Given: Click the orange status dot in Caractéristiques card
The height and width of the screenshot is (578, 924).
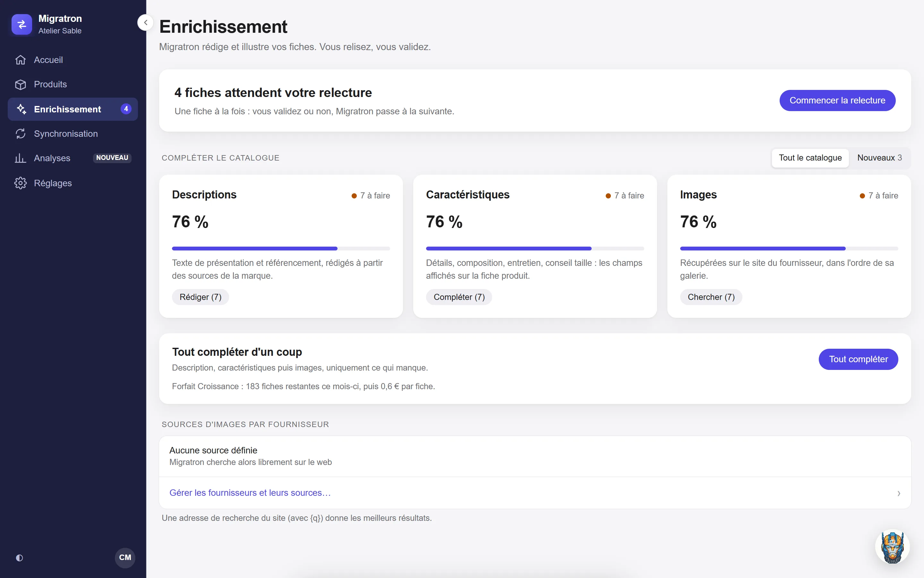Looking at the screenshot, I should point(608,196).
